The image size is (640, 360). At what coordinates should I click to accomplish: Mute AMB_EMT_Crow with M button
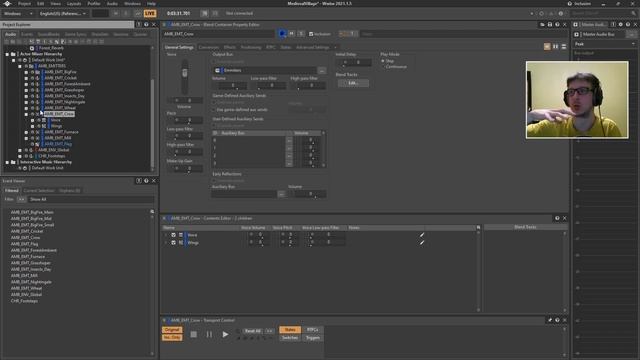tap(292, 34)
